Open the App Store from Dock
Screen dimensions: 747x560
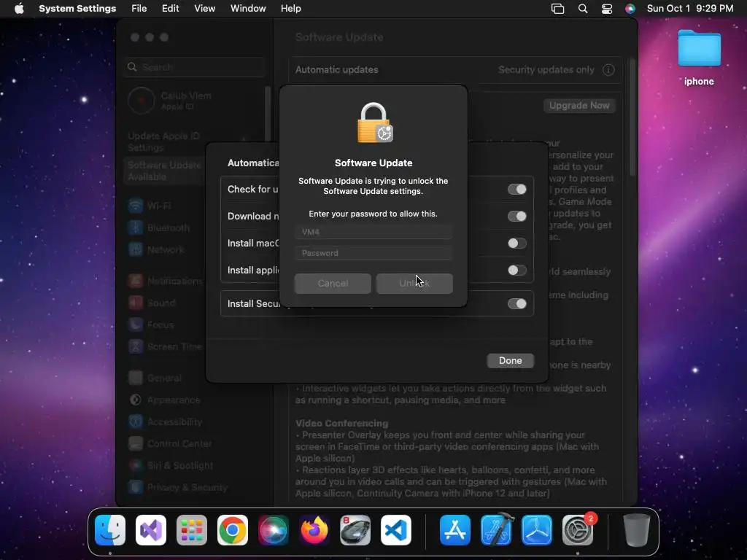coord(455,530)
